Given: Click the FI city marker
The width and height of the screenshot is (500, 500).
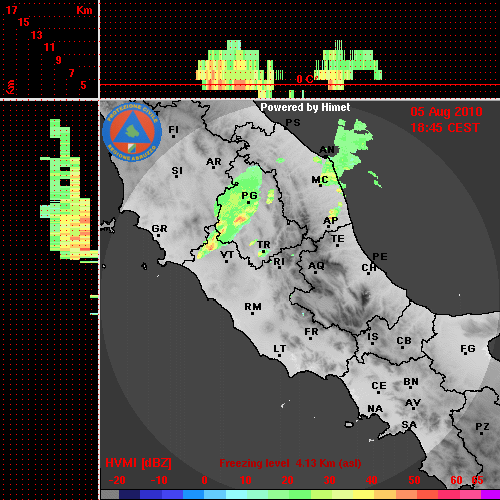Looking at the screenshot, I should [x=173, y=136].
